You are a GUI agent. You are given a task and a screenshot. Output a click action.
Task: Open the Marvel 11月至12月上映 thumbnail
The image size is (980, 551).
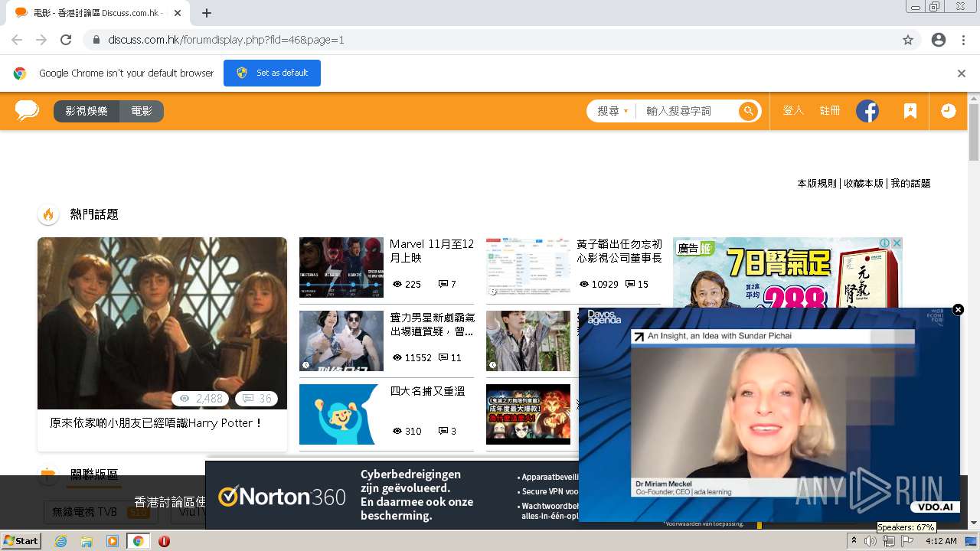[341, 267]
